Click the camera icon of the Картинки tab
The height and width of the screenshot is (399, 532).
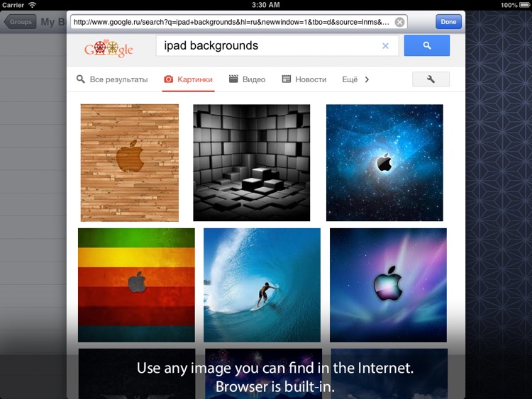tap(168, 79)
